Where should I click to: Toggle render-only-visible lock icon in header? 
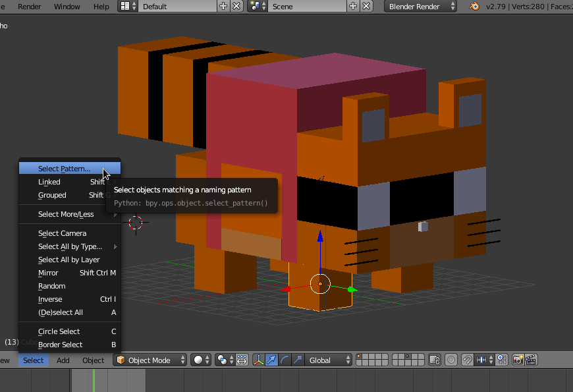435,360
